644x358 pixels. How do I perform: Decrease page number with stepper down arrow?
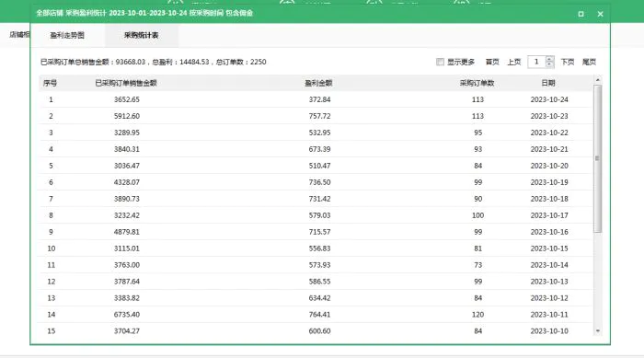550,64
